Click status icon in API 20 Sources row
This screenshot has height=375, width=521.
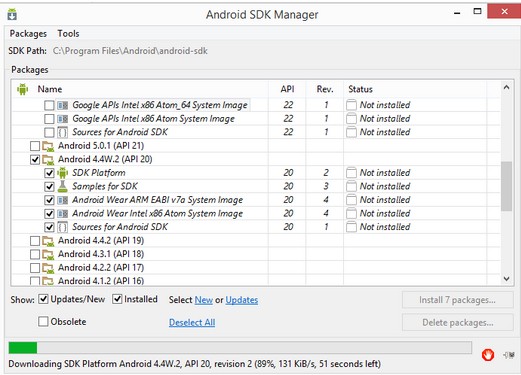click(351, 227)
